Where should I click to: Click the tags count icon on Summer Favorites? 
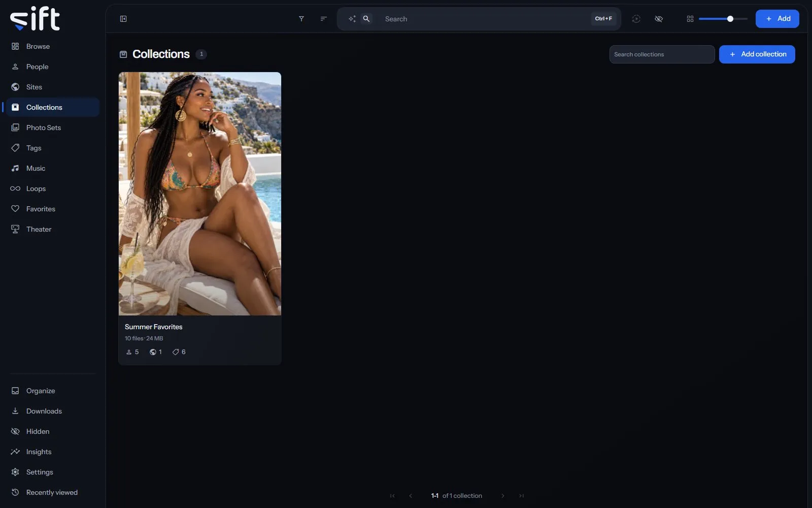click(176, 352)
